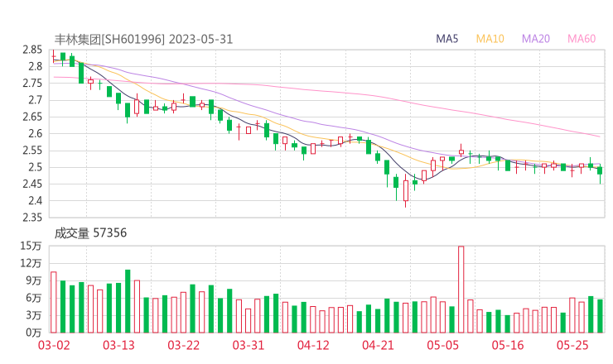Click the first red candlestick at 03-02
The width and height of the screenshot is (613, 364).
[x=54, y=56]
